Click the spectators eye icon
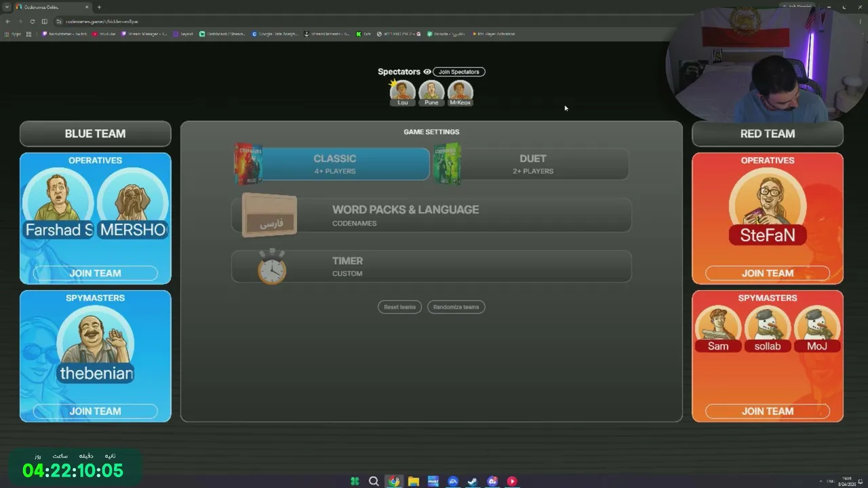The height and width of the screenshot is (488, 868). [x=427, y=72]
